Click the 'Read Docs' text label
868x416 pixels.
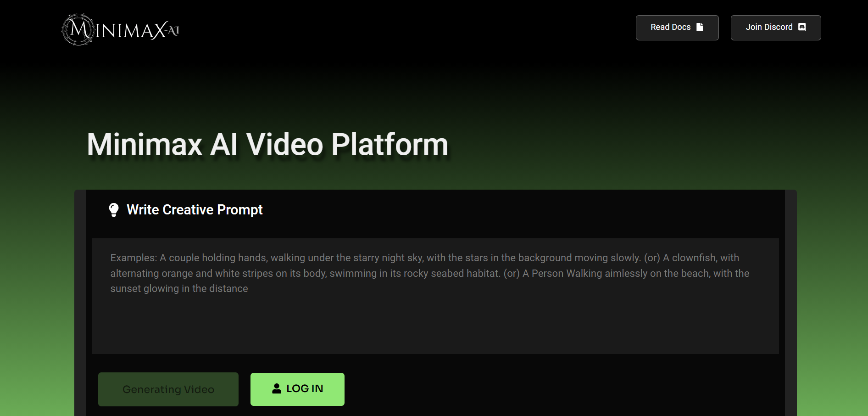tap(670, 27)
